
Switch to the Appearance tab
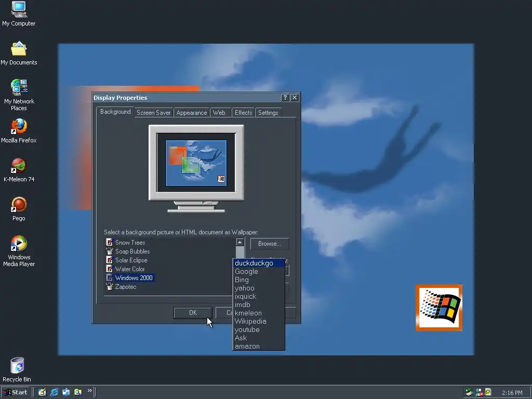[x=191, y=113]
